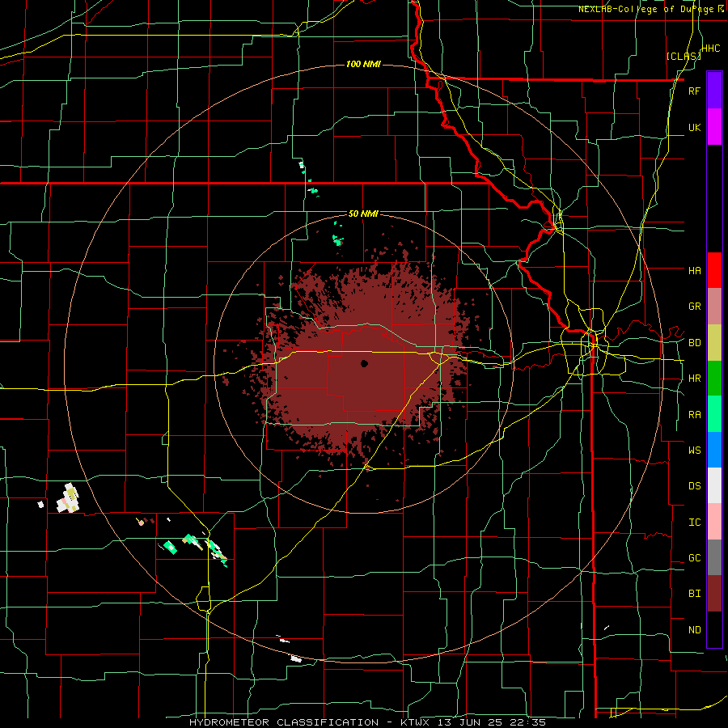Click the gray GC ground clutter swatch
This screenshot has width=728, height=728.
pyautogui.click(x=714, y=557)
